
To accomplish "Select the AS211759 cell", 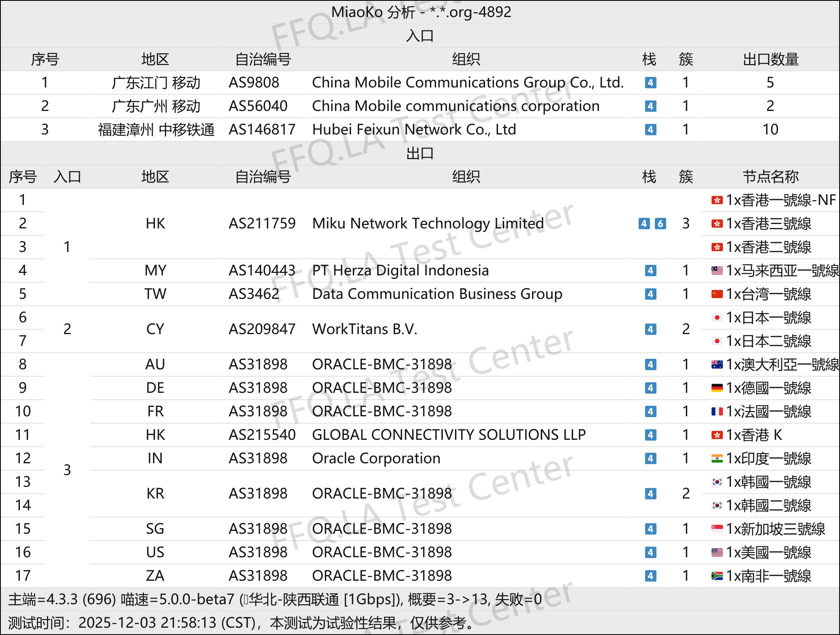I will [262, 224].
